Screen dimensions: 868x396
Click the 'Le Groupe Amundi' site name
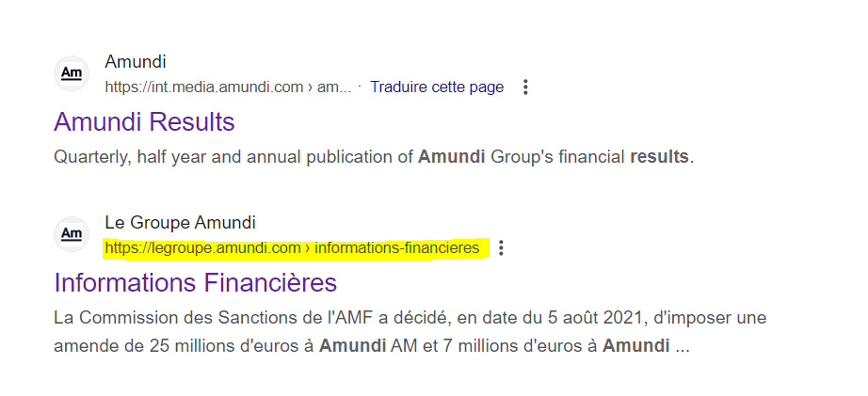[181, 222]
